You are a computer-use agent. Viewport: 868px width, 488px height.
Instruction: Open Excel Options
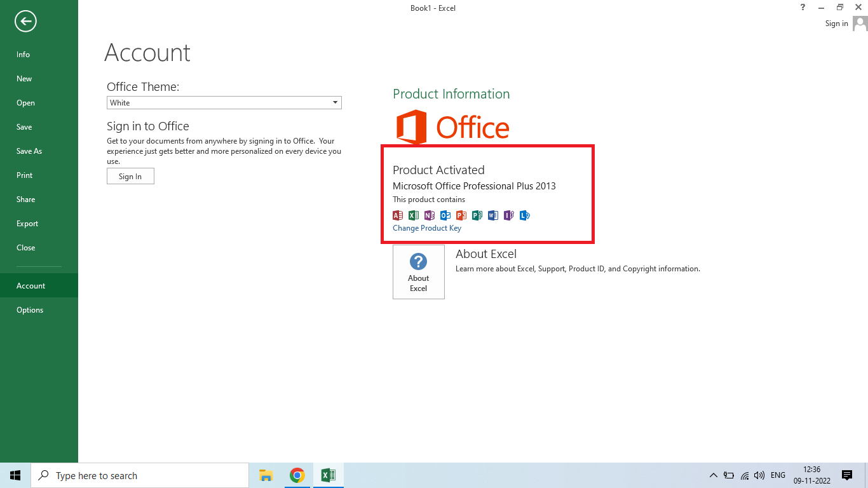coord(39,310)
